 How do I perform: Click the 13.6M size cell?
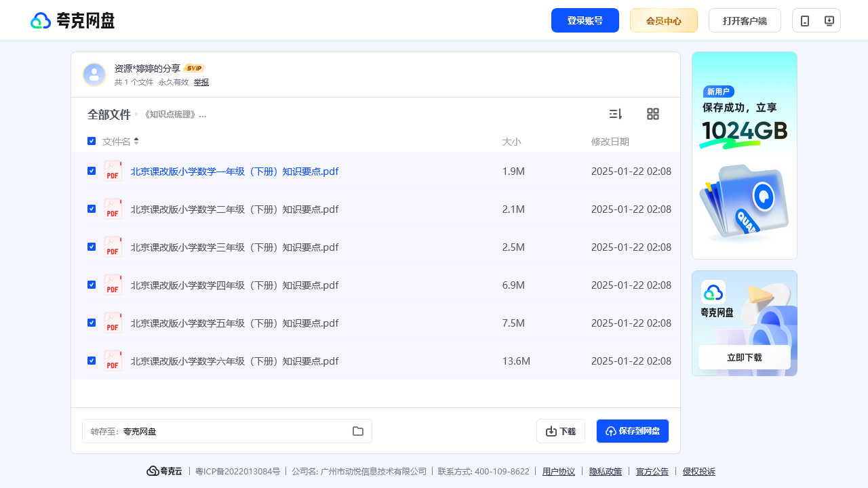[516, 361]
